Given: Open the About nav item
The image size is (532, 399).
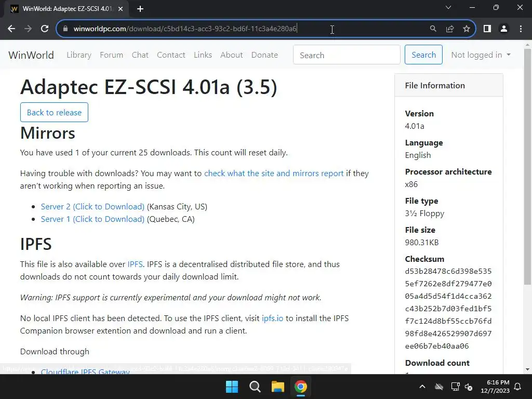Looking at the screenshot, I should [x=231, y=55].
